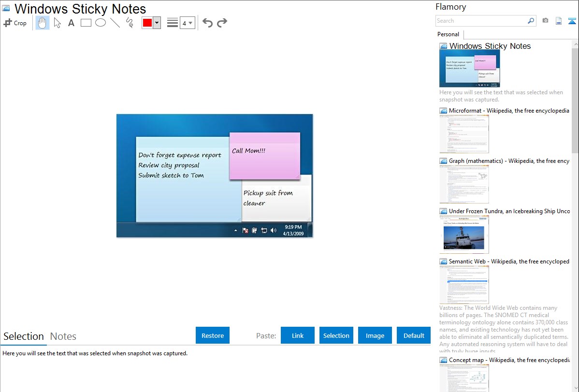Open Microformat Wikipedia snapshot thumbnail

464,134
